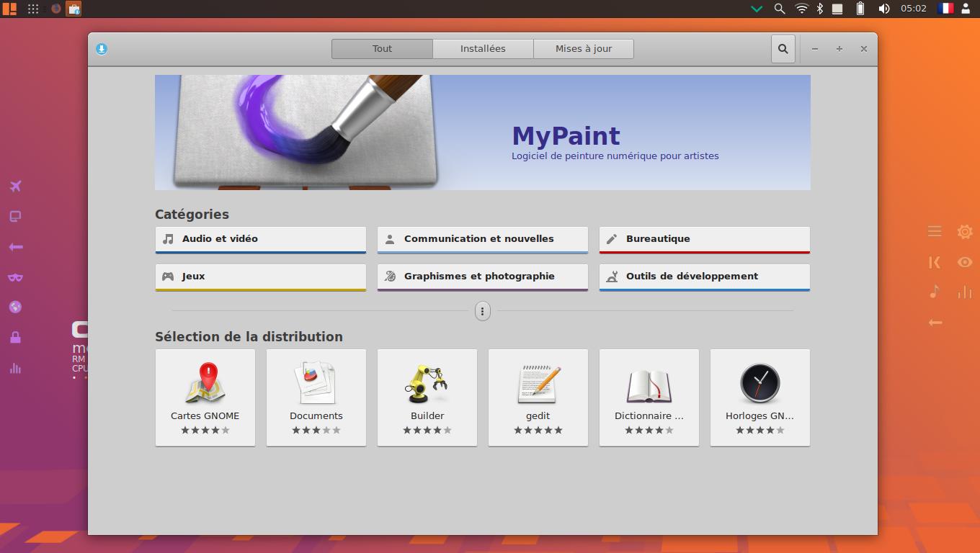Open the battery indicator in the top panel
980x553 pixels.
(860, 9)
